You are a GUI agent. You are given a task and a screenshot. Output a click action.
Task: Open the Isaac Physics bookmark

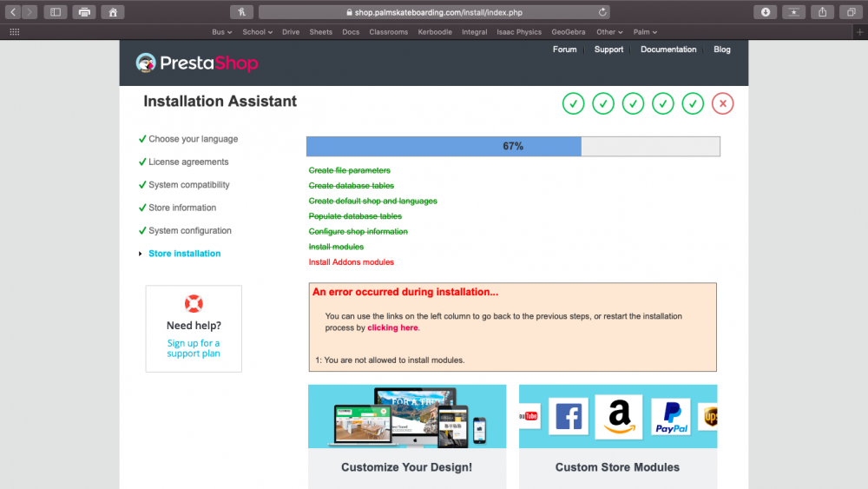[519, 32]
